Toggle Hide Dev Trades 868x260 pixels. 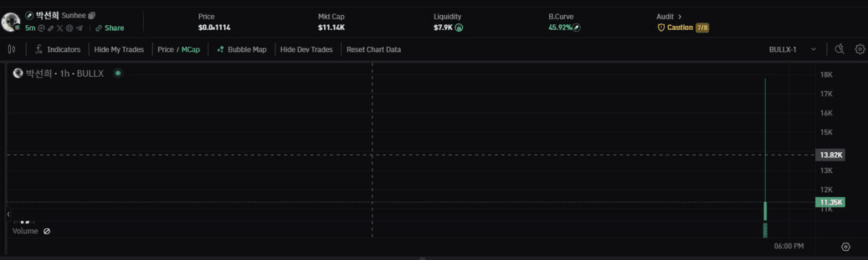(x=307, y=50)
